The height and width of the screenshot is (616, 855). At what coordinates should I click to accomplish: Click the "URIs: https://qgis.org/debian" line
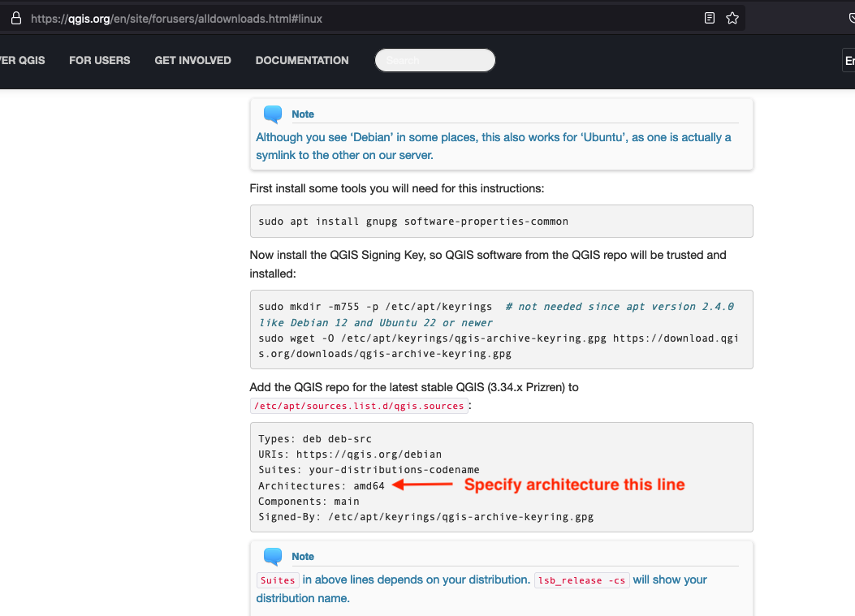pyautogui.click(x=350, y=454)
